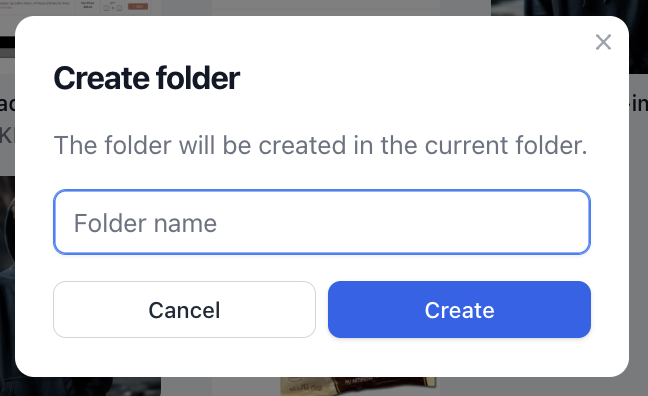Click the Cancel button
The image size is (648, 396).
click(184, 310)
